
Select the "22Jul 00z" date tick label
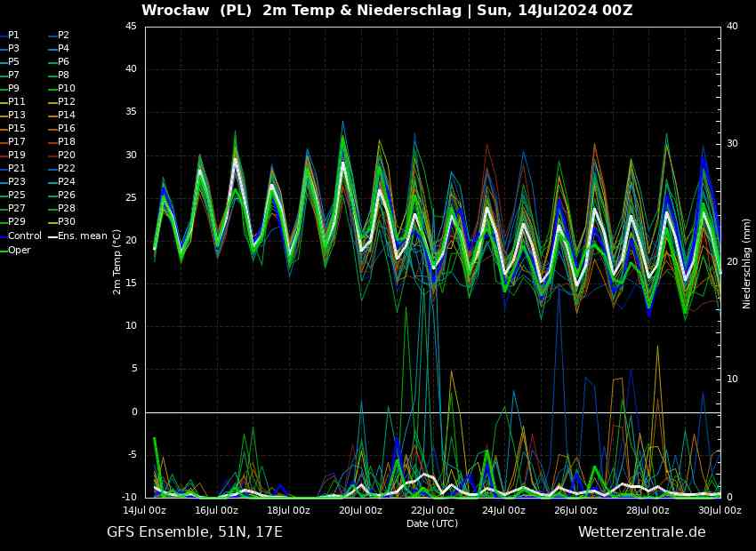[432, 510]
